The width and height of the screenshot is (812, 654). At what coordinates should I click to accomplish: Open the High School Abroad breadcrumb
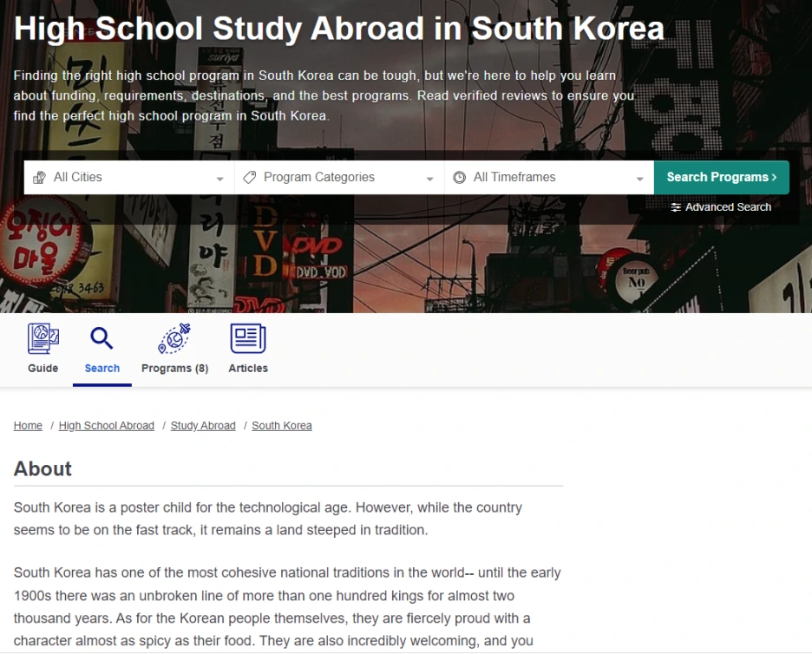click(x=106, y=426)
